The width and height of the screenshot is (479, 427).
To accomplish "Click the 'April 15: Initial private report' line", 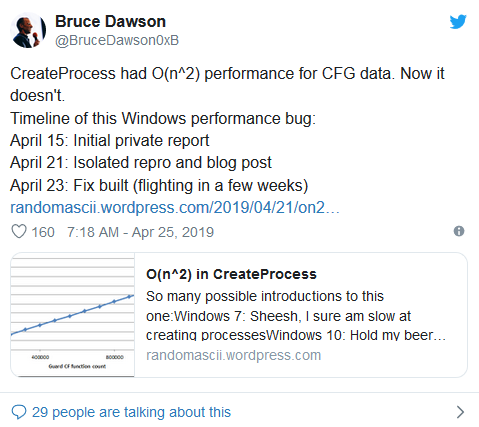I will pyautogui.click(x=110, y=141).
